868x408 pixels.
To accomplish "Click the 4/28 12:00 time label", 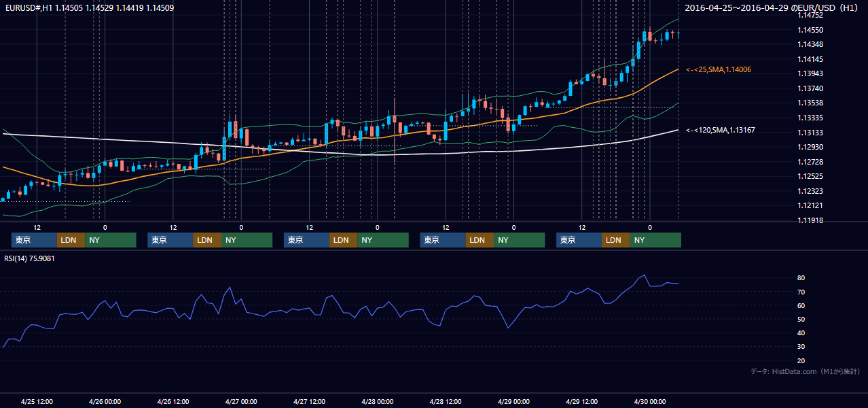I will coord(446,401).
